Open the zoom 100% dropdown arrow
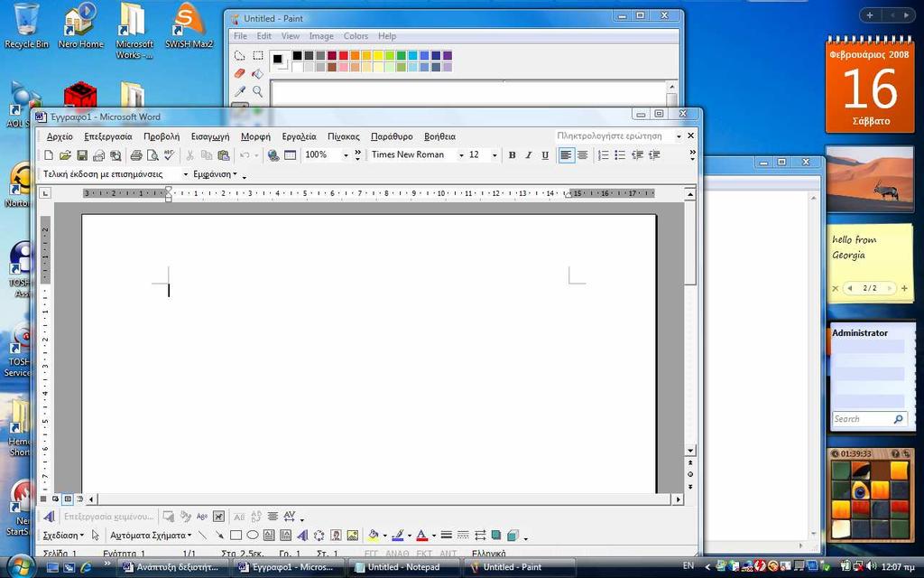The width and height of the screenshot is (924, 578). [x=346, y=155]
